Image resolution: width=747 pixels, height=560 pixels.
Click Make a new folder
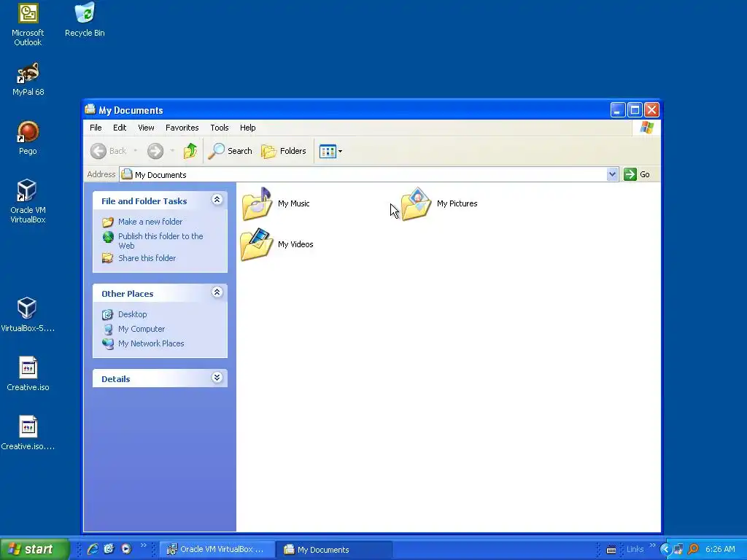coord(150,222)
